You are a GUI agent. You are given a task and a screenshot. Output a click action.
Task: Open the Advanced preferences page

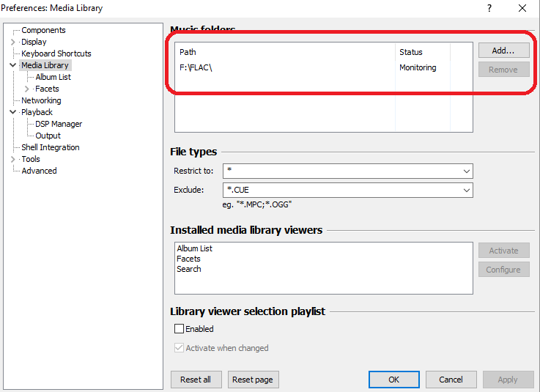(x=39, y=171)
